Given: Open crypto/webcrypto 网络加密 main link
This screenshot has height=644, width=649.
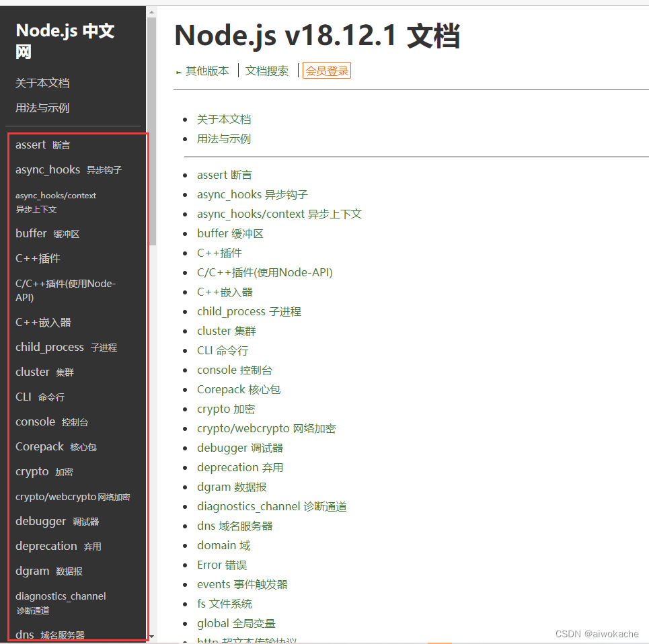Looking at the screenshot, I should 266,428.
